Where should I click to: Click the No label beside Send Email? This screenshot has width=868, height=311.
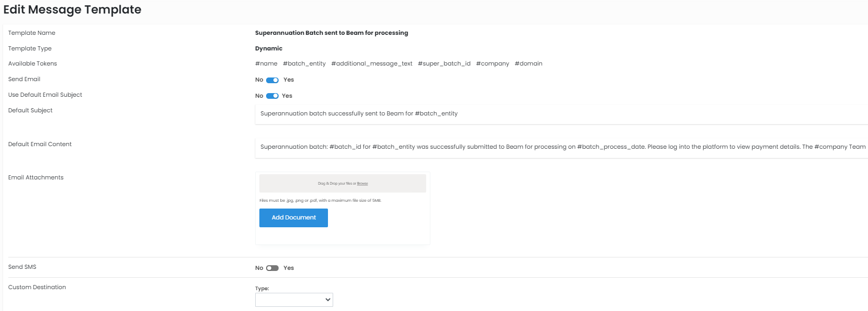click(259, 80)
